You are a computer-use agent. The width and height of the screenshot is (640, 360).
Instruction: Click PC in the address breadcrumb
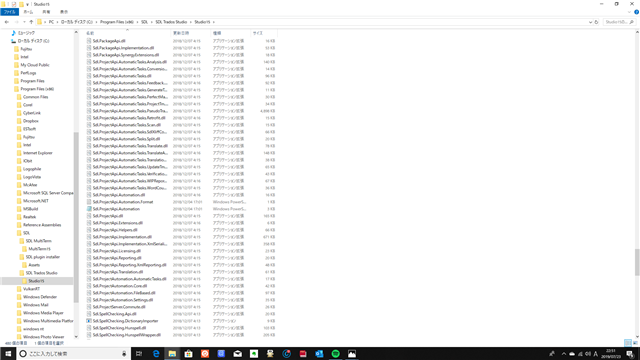pyautogui.click(x=51, y=22)
